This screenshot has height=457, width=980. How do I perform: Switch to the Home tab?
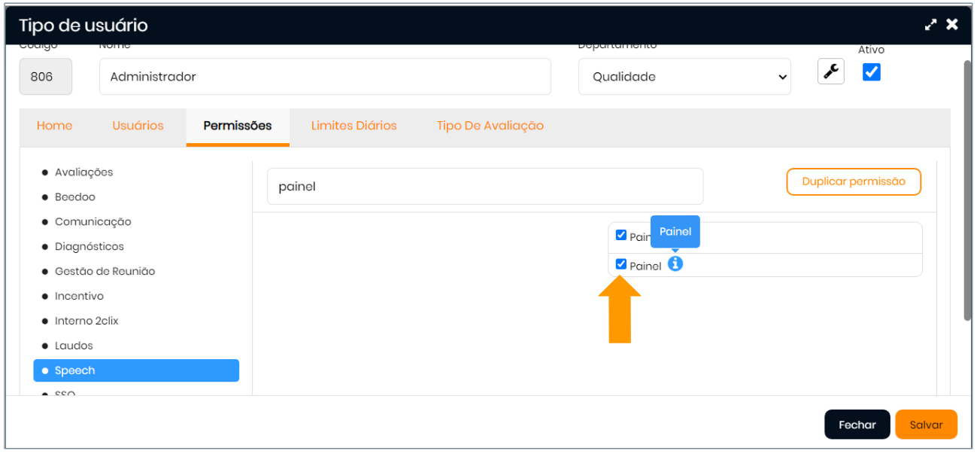(x=54, y=126)
